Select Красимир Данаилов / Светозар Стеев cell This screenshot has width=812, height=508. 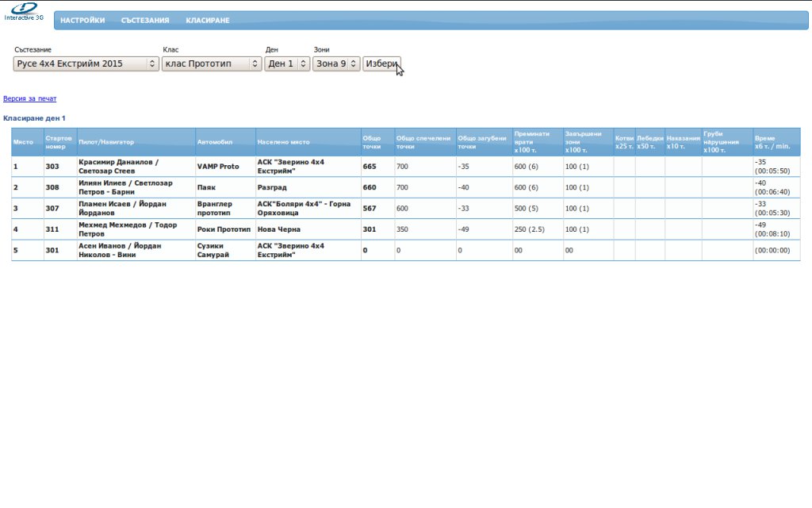pos(136,167)
